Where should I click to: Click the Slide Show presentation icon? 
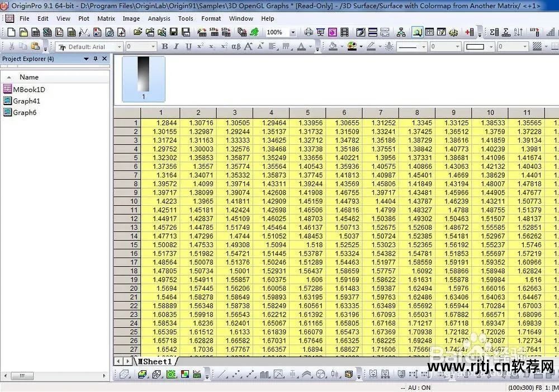pyautogui.click(x=320, y=32)
